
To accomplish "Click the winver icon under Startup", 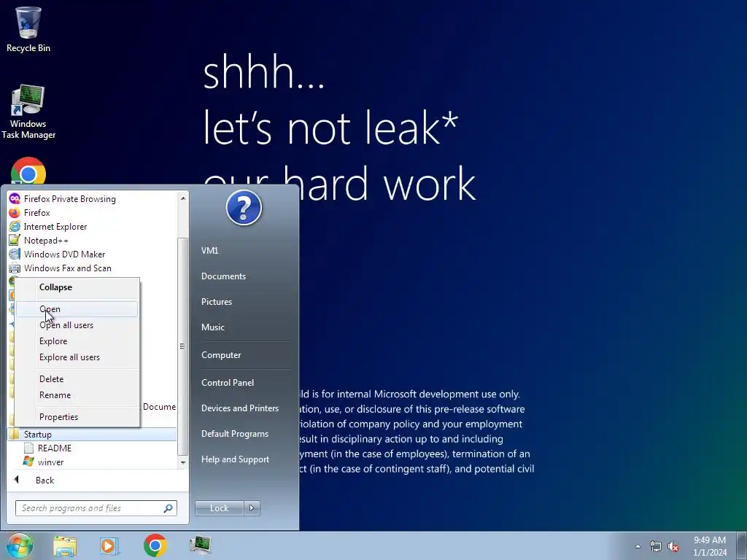I will (28, 462).
